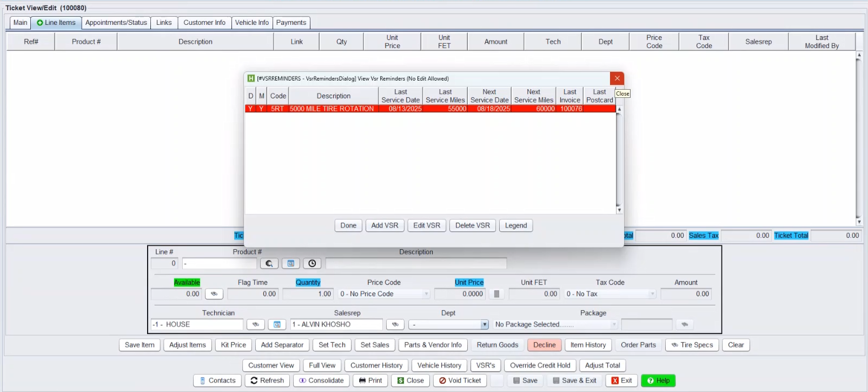Click Add VSR in reminders dialog

tap(385, 225)
